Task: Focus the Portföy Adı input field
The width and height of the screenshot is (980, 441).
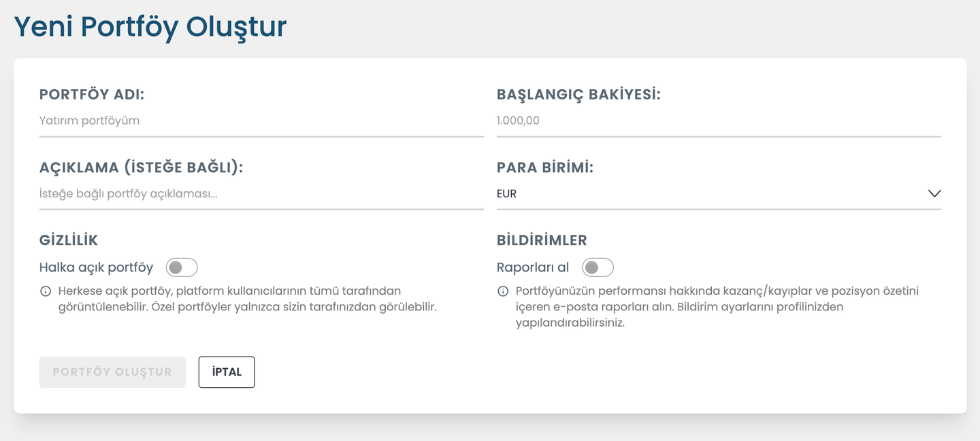Action: click(261, 121)
